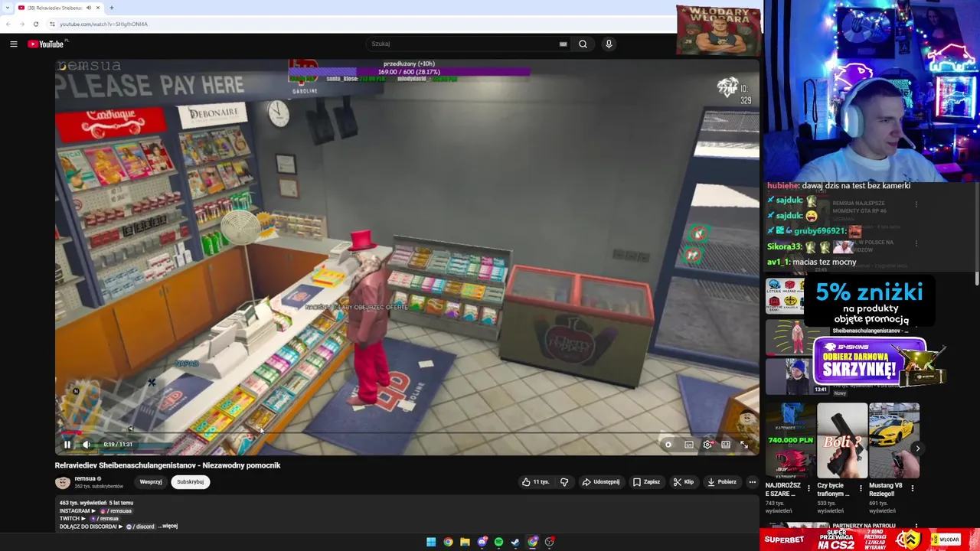Open Chrome from the taskbar
The width and height of the screenshot is (980, 551).
pos(448,542)
